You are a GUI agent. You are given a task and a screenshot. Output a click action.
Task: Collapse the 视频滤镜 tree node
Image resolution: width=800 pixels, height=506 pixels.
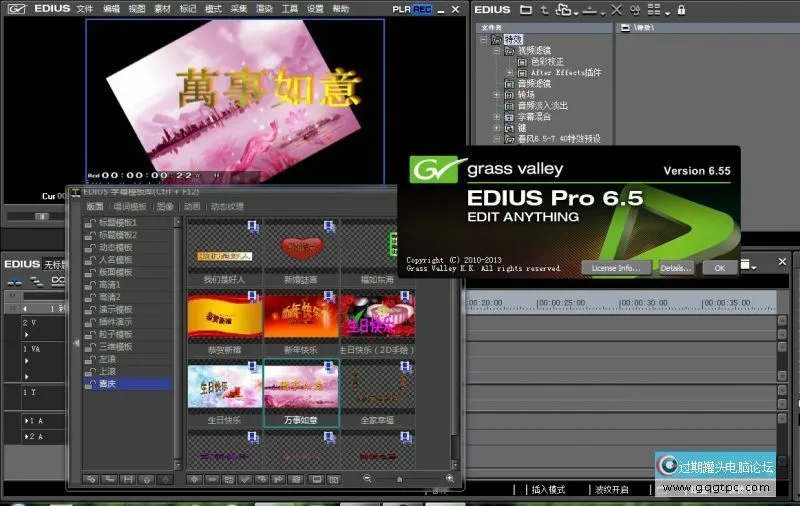pyautogui.click(x=497, y=49)
